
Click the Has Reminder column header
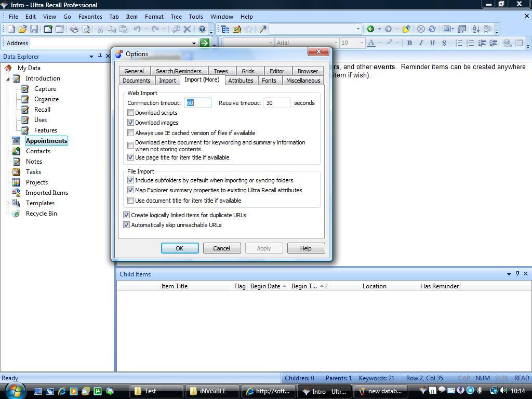(x=440, y=286)
